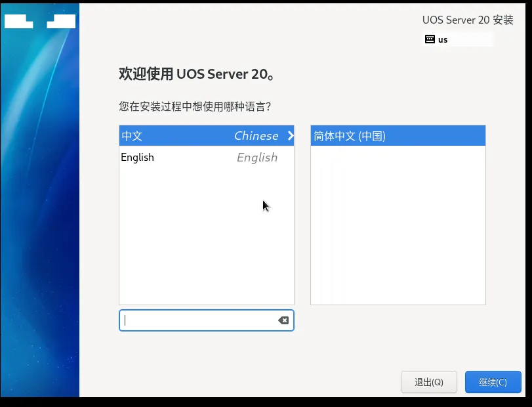Screen dimensions: 532x407
Task: Focus the language search input field
Action: pyautogui.click(x=206, y=320)
